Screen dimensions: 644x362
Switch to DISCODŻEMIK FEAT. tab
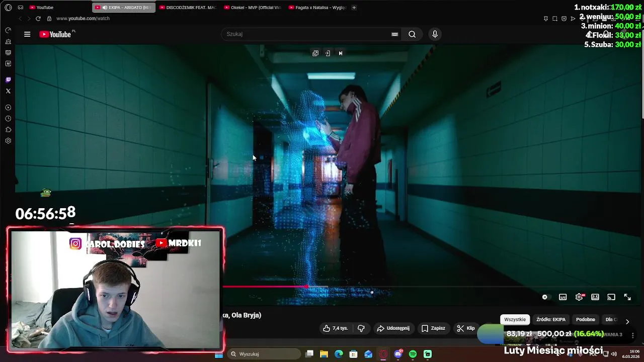[188, 8]
